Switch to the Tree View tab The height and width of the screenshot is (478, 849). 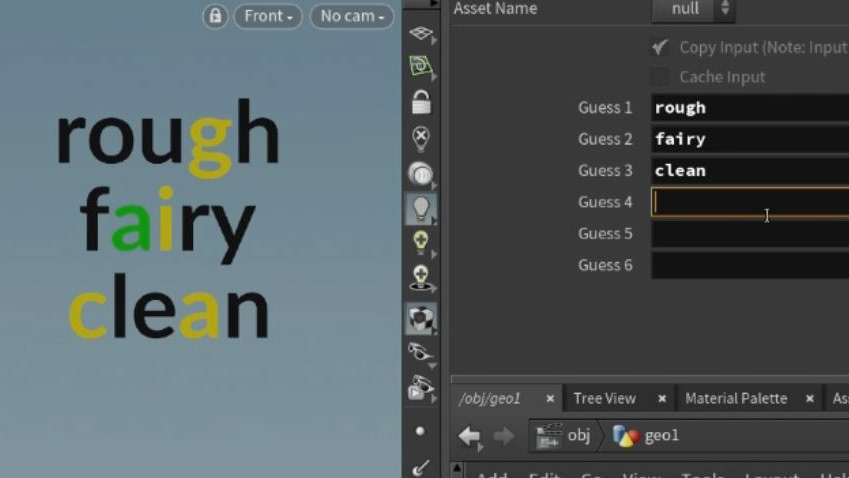point(604,398)
